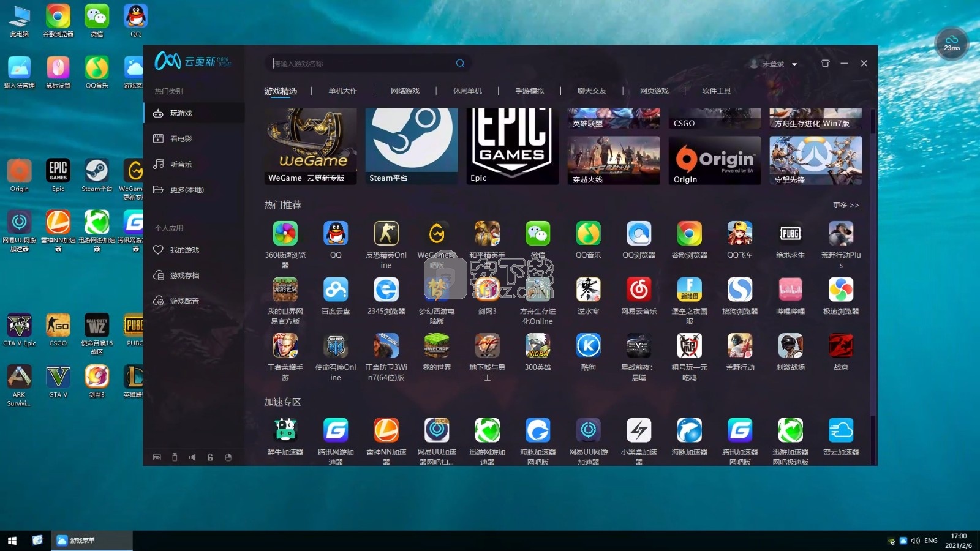Image resolution: width=980 pixels, height=551 pixels.
Task: Click the search magnifier icon
Action: point(460,63)
